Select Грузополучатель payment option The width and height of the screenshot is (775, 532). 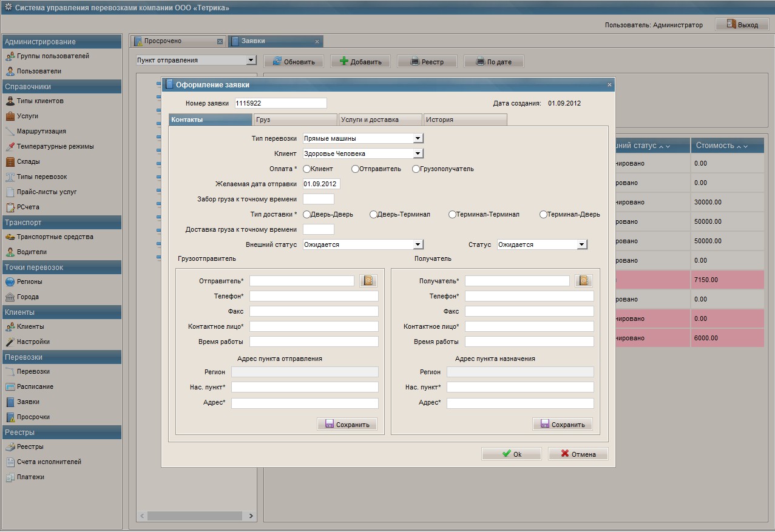point(416,169)
